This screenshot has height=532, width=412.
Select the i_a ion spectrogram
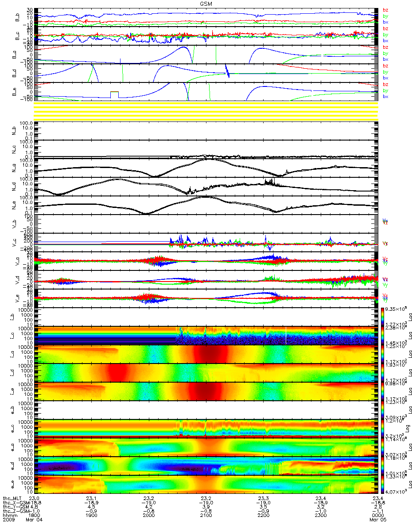click(x=206, y=354)
